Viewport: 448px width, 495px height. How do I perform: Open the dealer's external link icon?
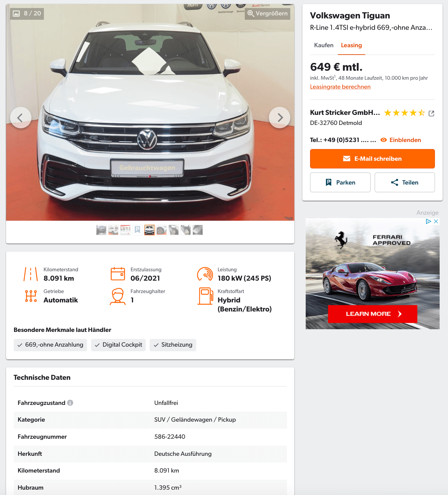tap(432, 113)
